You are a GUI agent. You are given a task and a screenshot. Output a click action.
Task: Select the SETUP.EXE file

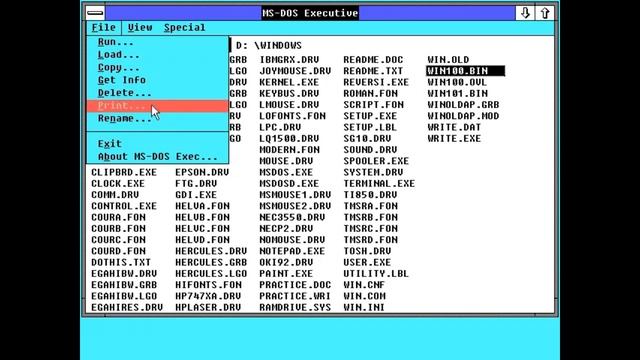(370, 116)
